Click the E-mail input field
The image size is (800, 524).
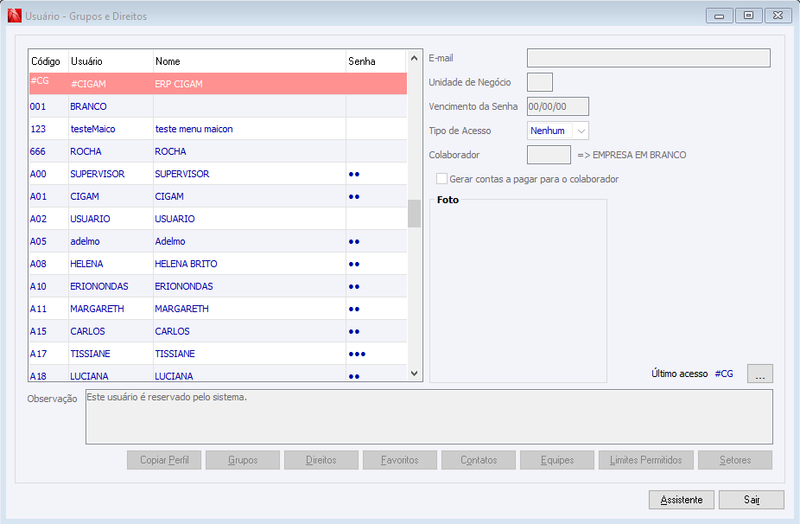[x=648, y=58]
